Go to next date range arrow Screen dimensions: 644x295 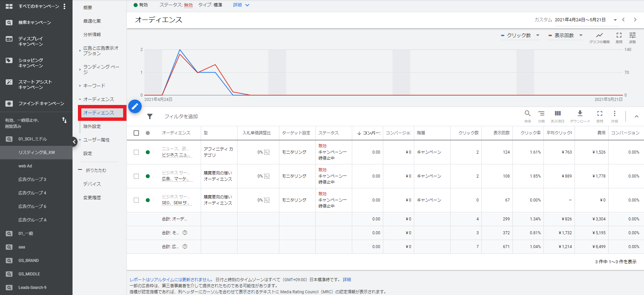pos(635,20)
